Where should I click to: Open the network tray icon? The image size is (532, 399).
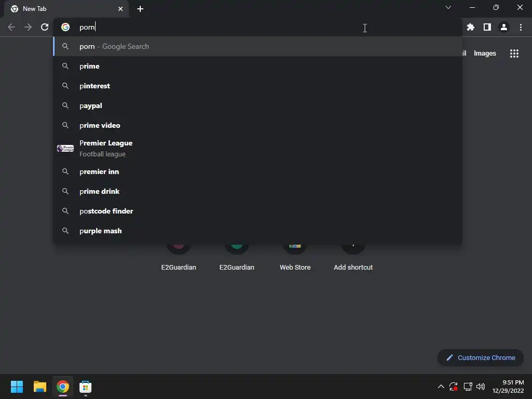pos(468,387)
